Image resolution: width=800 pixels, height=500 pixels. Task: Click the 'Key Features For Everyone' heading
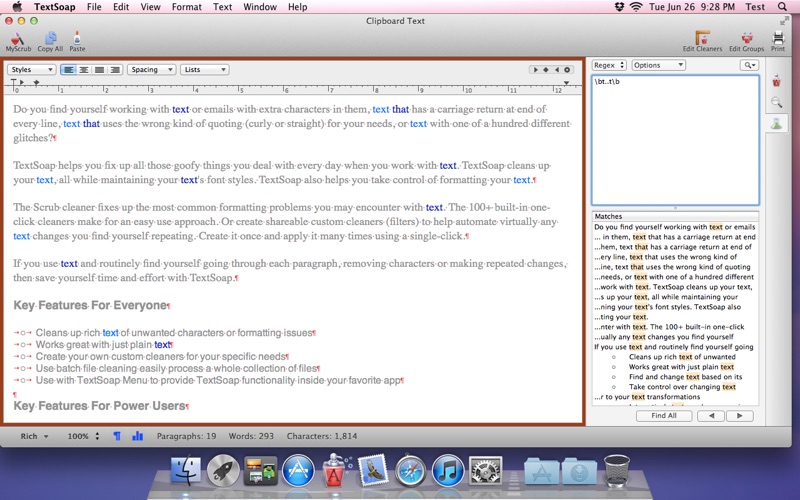click(x=90, y=305)
